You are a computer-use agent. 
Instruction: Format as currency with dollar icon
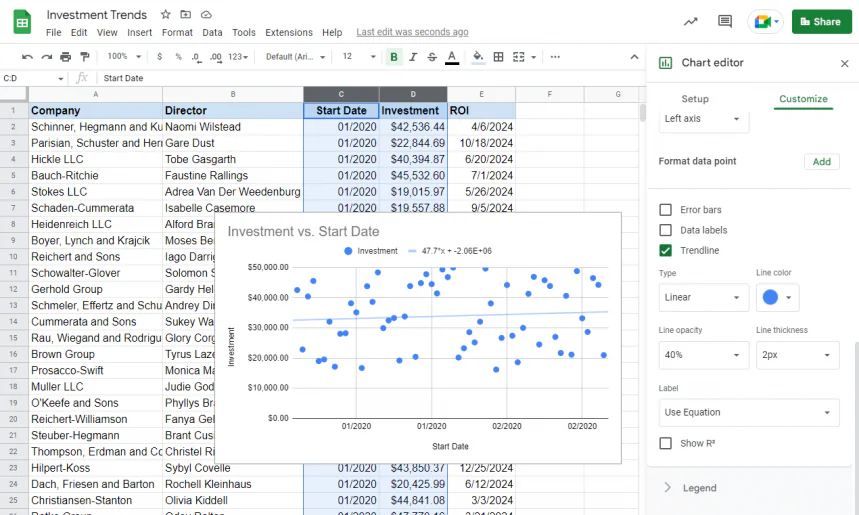[159, 57]
